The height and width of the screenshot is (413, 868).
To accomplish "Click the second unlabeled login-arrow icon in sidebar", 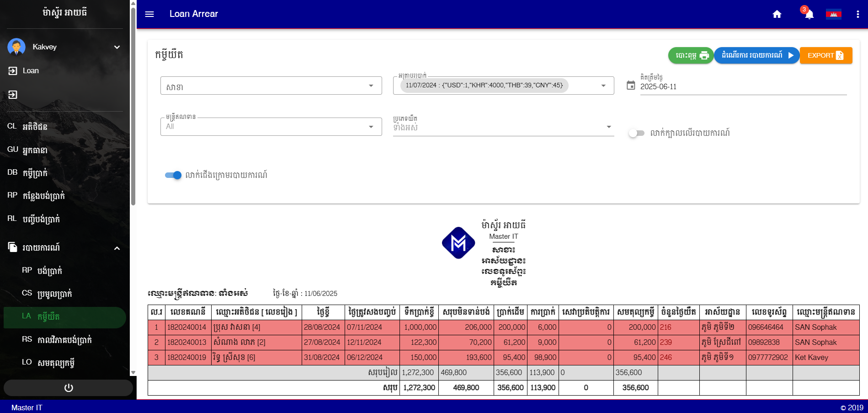I will [x=13, y=95].
